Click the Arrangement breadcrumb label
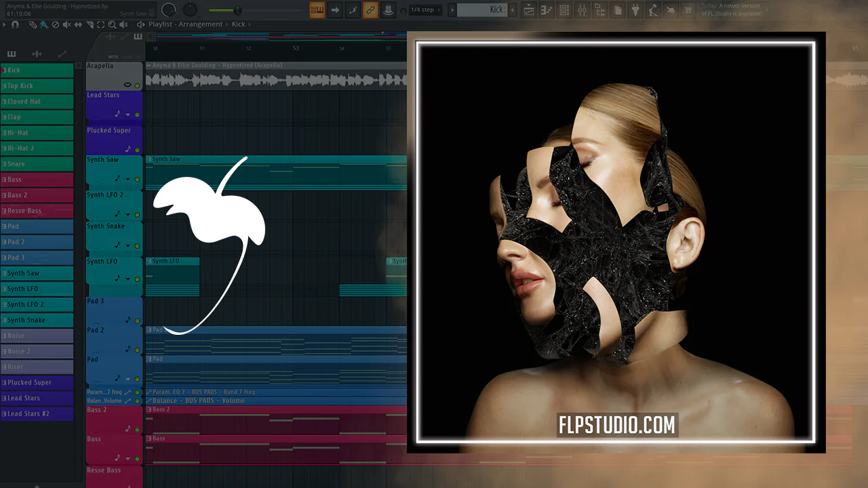Viewport: 868px width, 488px height. tap(201, 24)
